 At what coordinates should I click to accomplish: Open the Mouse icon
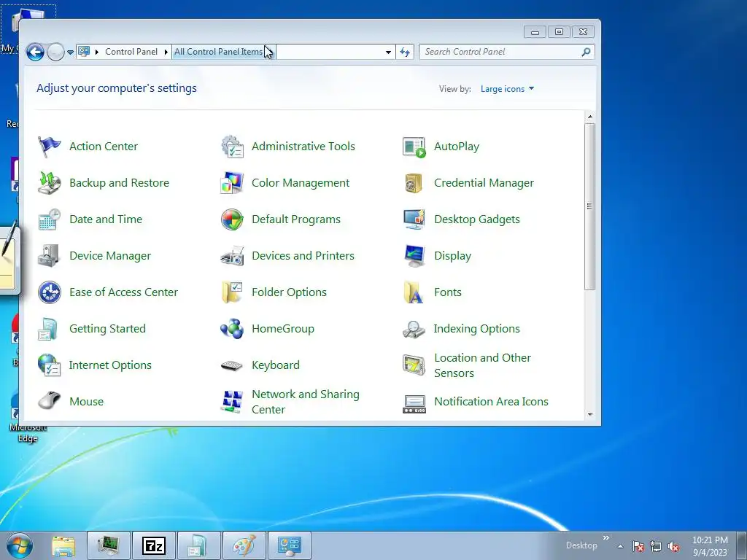click(x=50, y=401)
